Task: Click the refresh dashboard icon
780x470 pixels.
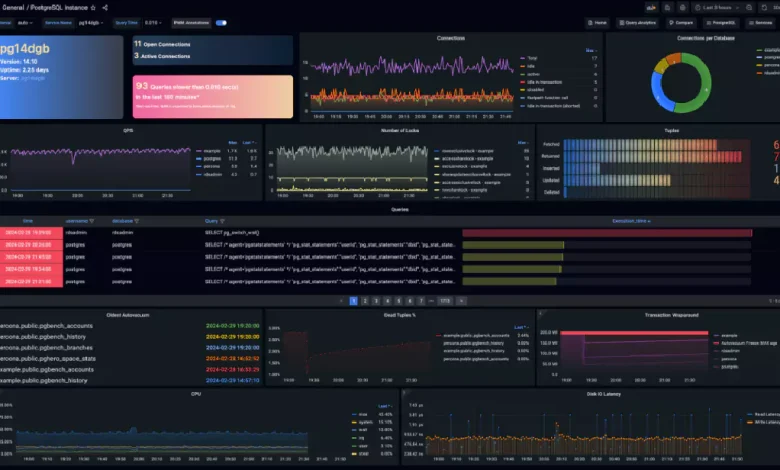Action: tap(764, 7)
